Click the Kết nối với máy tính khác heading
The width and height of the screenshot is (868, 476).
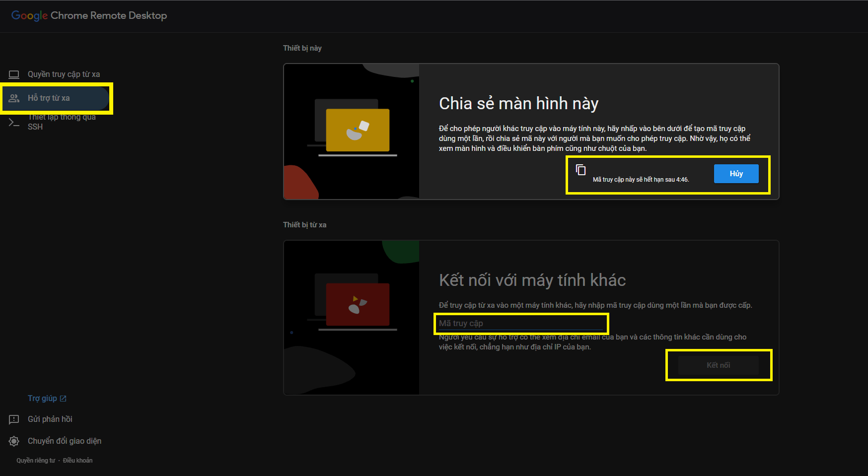coord(532,280)
